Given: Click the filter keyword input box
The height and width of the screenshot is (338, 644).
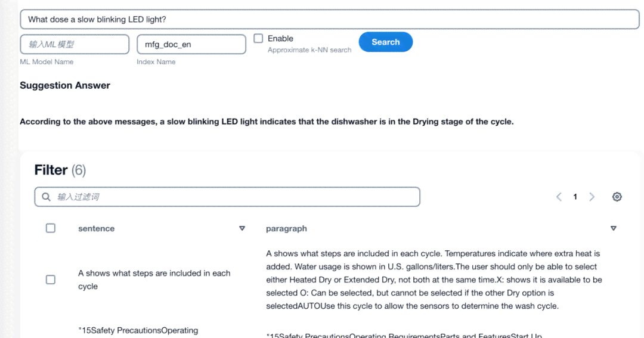Looking at the screenshot, I should (x=227, y=197).
